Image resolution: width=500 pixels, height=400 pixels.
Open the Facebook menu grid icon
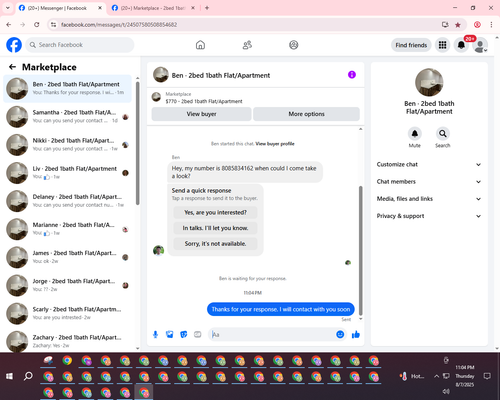(442, 45)
